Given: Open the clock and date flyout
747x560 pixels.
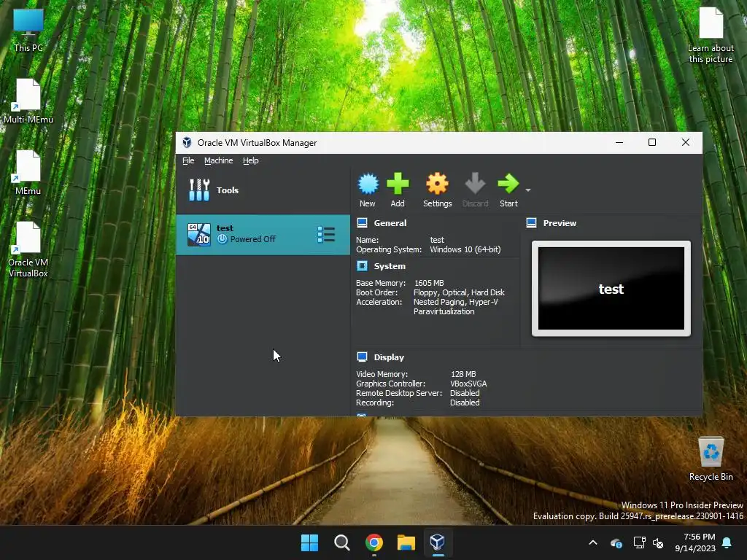Looking at the screenshot, I should (x=695, y=542).
